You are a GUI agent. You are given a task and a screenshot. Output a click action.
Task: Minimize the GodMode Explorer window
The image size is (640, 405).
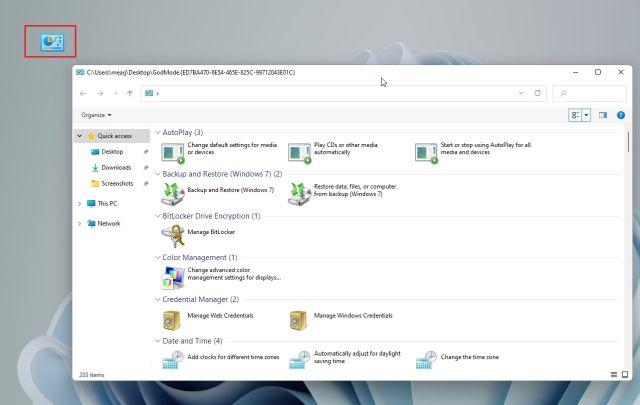[x=576, y=72]
